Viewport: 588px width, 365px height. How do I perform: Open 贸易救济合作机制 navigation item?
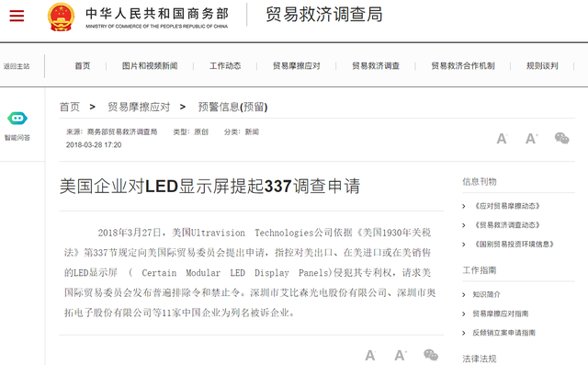pos(463,66)
